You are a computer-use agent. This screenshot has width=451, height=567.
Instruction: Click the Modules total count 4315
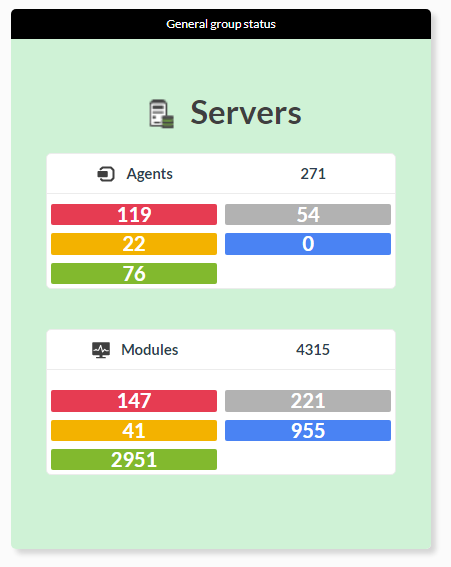coord(313,350)
